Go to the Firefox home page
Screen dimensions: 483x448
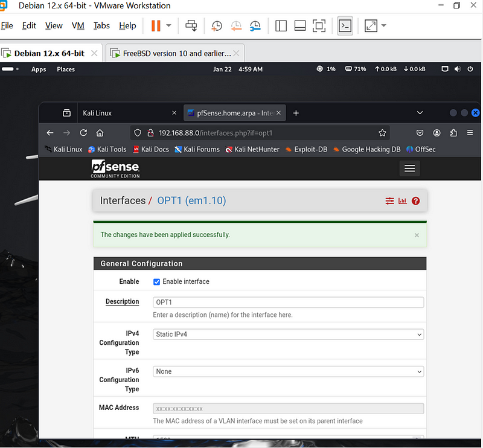(100, 133)
